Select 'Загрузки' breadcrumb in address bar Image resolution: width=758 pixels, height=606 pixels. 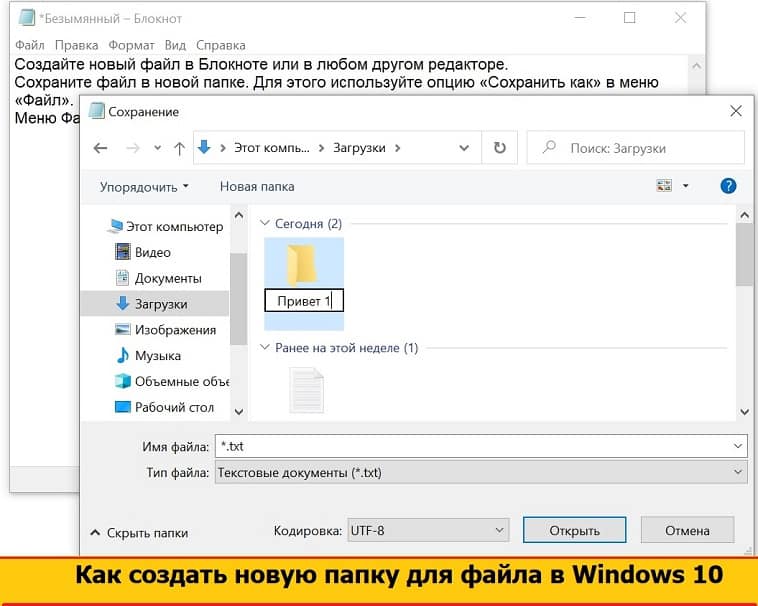pyautogui.click(x=359, y=148)
